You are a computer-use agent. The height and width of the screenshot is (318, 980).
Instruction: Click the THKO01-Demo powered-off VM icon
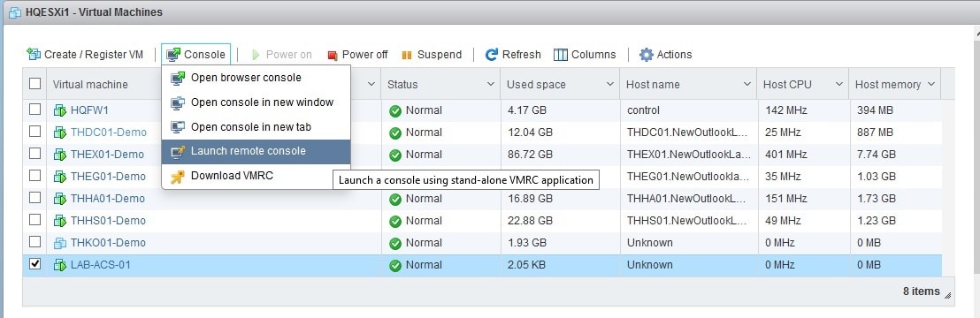pyautogui.click(x=60, y=242)
